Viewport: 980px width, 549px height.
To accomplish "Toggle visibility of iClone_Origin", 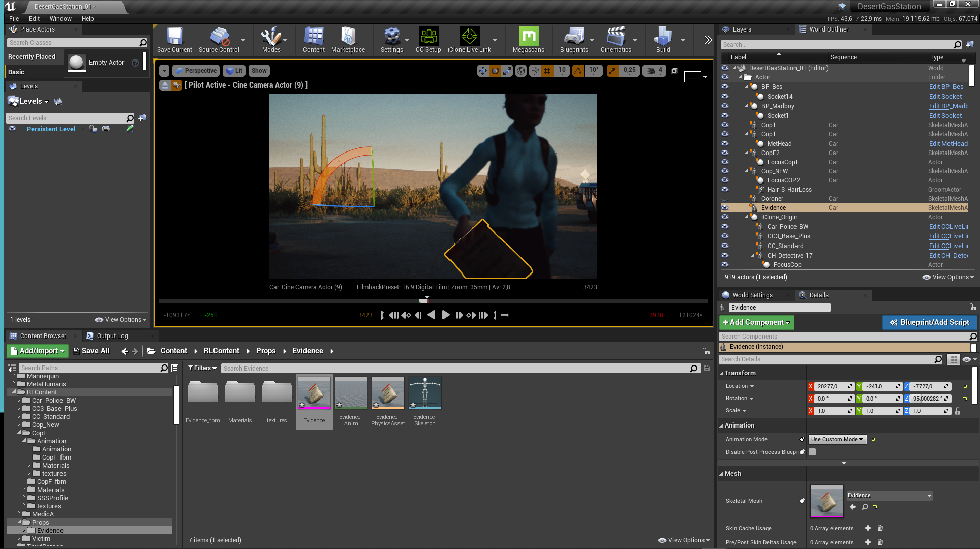I will click(725, 217).
